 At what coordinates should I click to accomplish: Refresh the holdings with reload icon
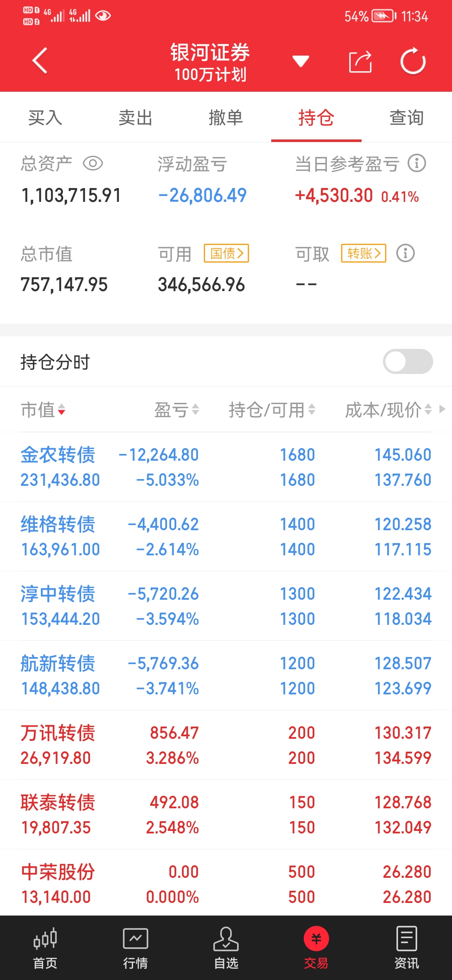coord(413,62)
